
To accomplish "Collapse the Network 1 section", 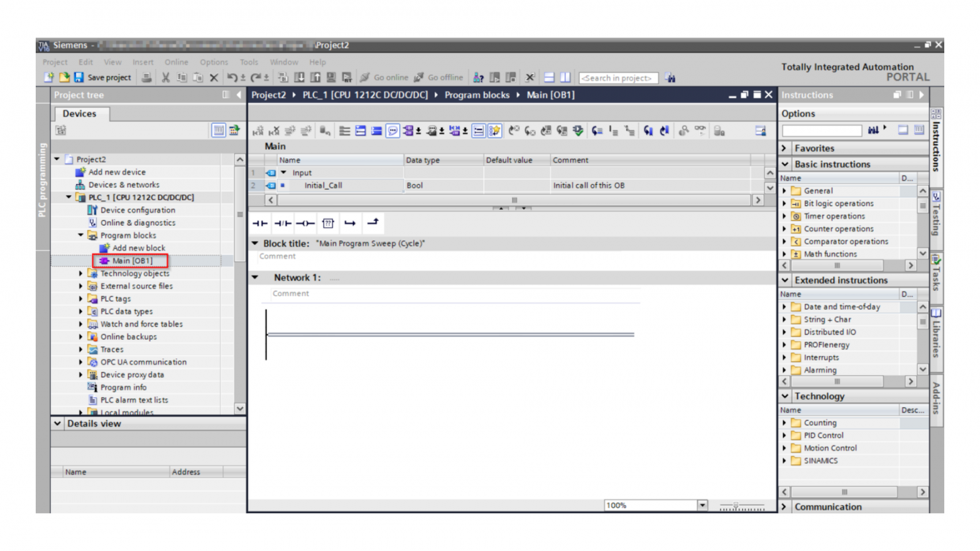I will (x=256, y=277).
